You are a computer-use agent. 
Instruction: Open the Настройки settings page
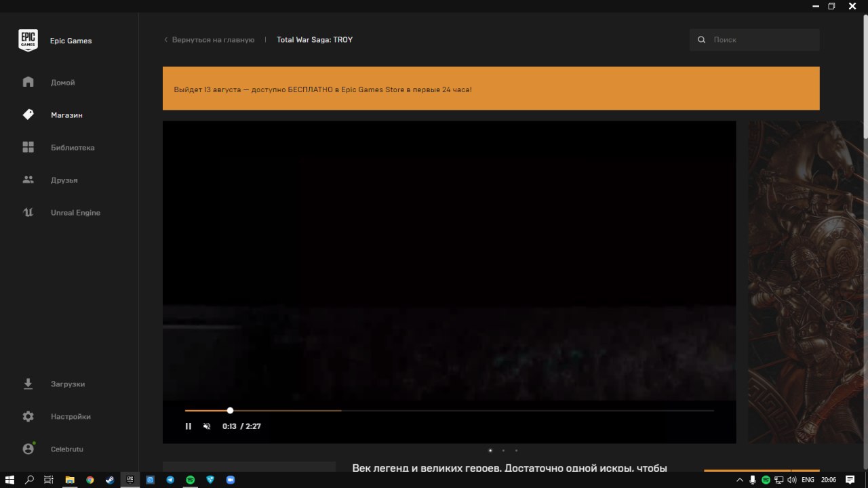tap(69, 416)
